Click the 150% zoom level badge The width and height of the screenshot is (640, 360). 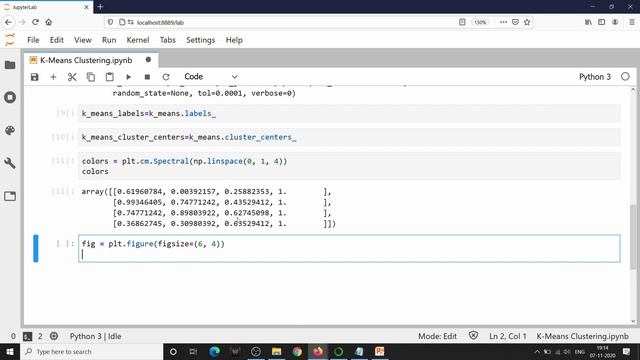click(x=480, y=22)
